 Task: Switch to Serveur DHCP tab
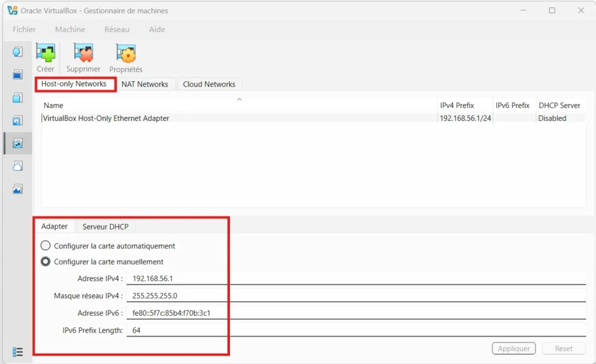coord(105,227)
